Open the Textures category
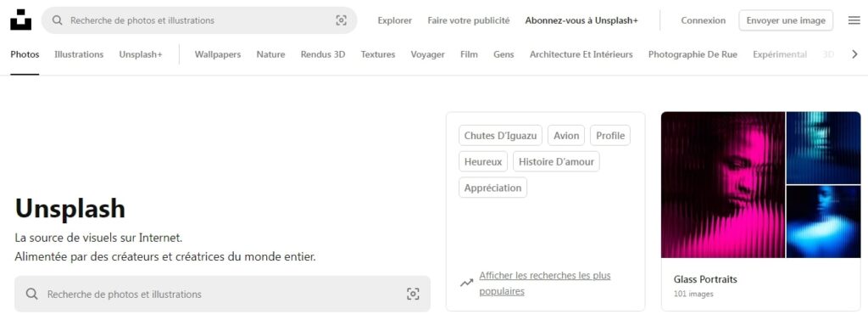Screen dimensions: 868x320 pyautogui.click(x=378, y=54)
